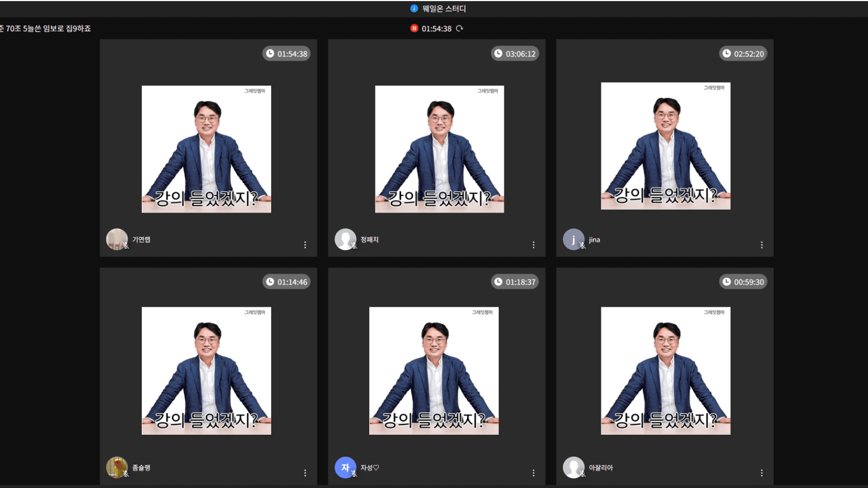Open the three-dot menu for 기연랩
The width and height of the screenshot is (868, 488).
305,245
